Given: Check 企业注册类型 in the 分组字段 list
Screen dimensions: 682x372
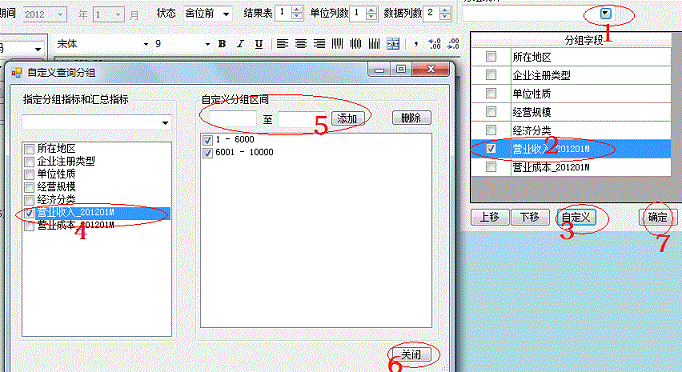Looking at the screenshot, I should [x=491, y=75].
